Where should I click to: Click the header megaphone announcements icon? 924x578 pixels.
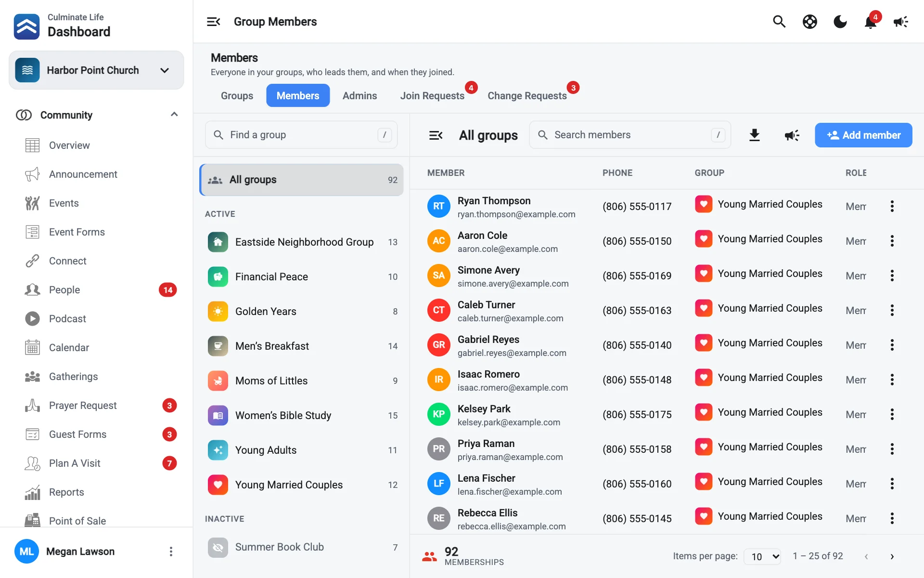point(901,22)
